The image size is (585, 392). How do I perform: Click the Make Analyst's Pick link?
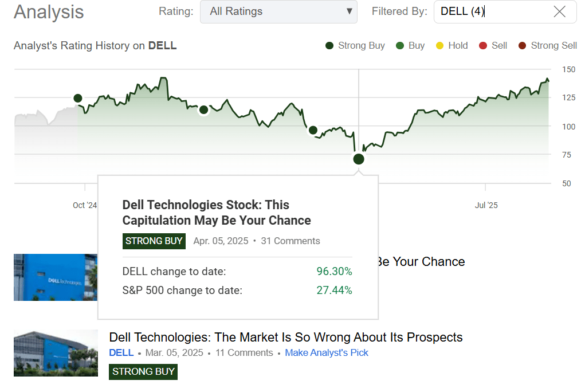click(x=327, y=352)
